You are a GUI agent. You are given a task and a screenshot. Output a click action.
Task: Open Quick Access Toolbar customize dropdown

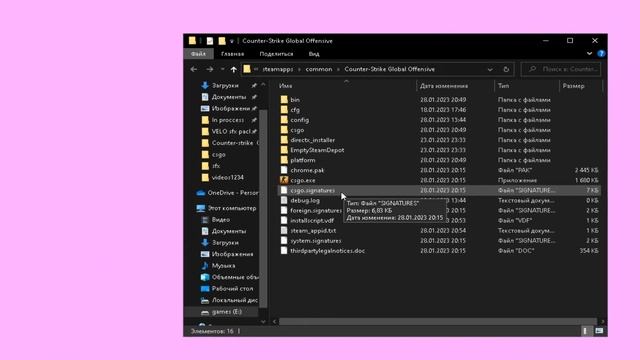pos(231,41)
